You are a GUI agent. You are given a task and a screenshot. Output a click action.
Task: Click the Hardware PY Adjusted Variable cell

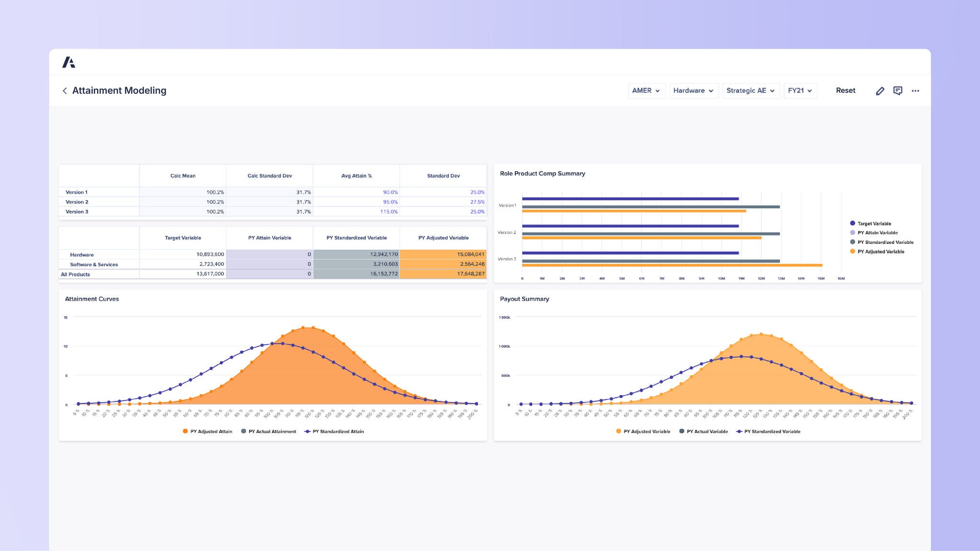(443, 254)
